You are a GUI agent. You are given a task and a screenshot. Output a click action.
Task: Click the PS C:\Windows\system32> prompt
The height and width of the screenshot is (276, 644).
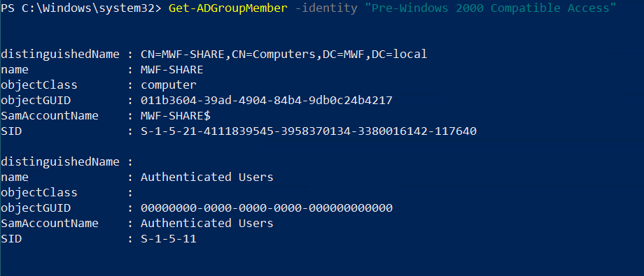click(x=81, y=8)
